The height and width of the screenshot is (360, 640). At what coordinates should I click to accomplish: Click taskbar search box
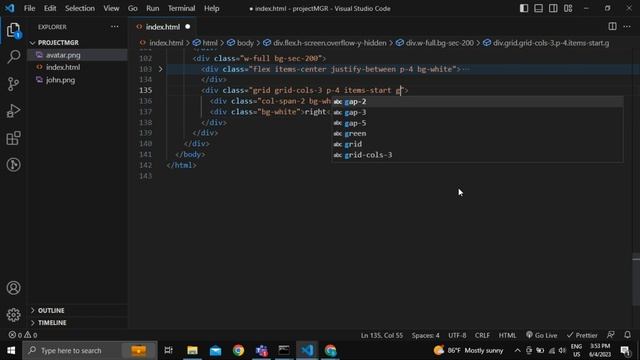click(x=90, y=350)
